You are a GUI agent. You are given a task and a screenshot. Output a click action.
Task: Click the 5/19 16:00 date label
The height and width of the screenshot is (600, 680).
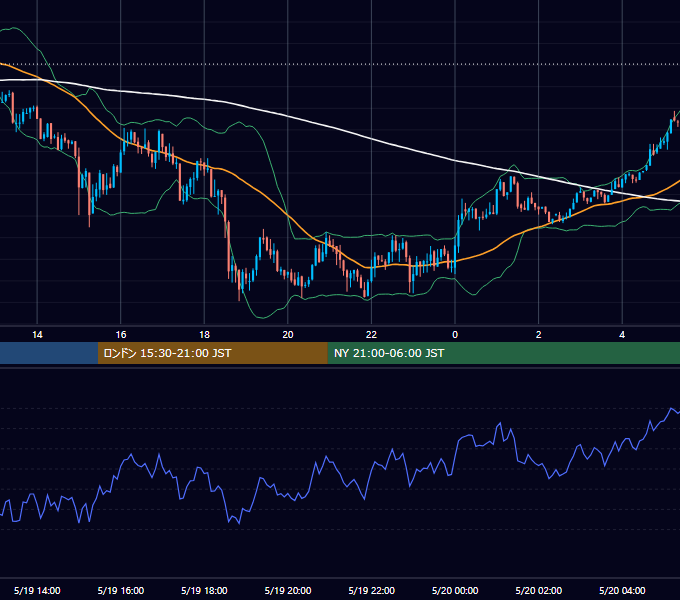pos(121,590)
